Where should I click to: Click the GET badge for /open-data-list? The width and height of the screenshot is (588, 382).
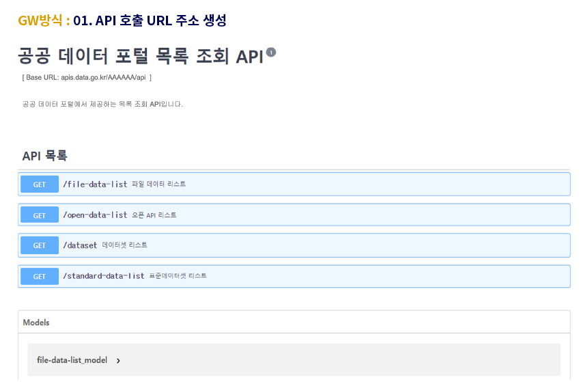(40, 215)
